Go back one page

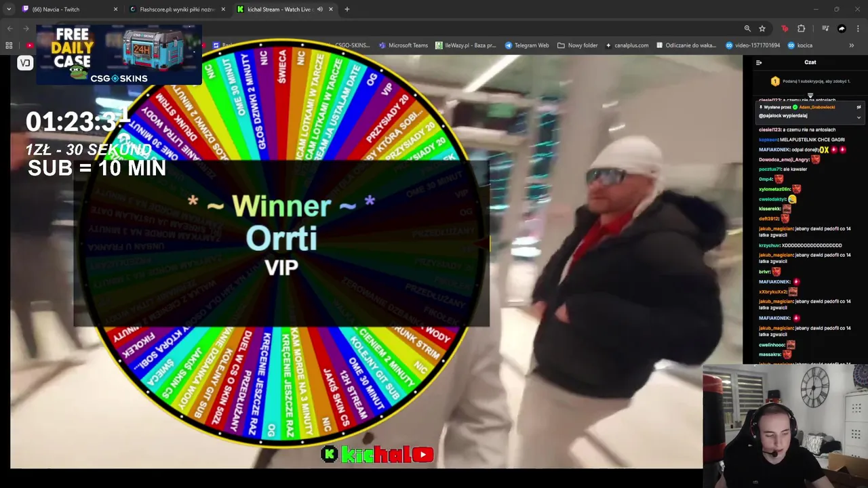coord(9,28)
